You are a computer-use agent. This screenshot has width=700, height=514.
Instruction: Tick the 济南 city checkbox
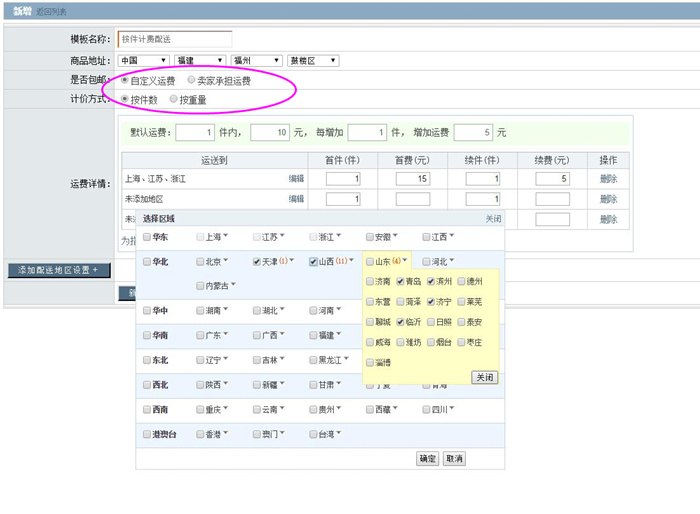click(370, 282)
